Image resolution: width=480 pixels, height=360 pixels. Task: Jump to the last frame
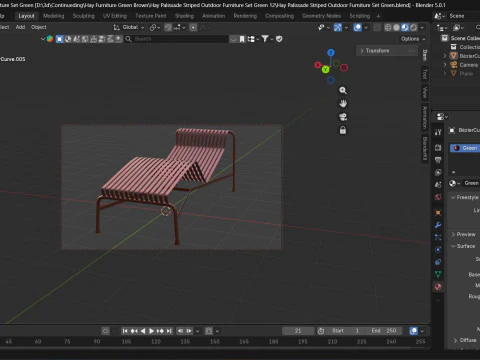[x=169, y=331]
